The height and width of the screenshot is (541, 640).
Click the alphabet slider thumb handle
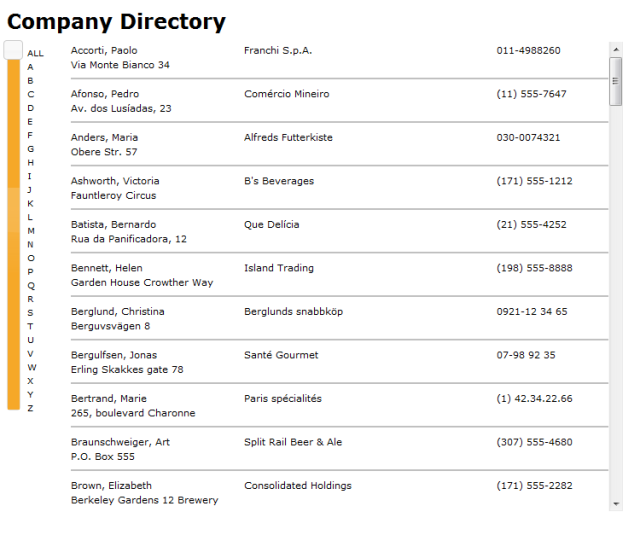tap(13, 50)
